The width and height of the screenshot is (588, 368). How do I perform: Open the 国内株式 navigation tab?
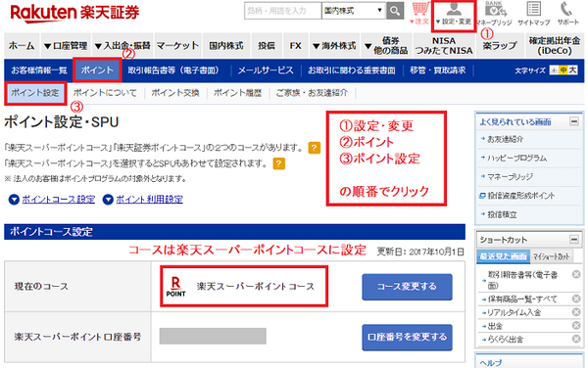226,46
